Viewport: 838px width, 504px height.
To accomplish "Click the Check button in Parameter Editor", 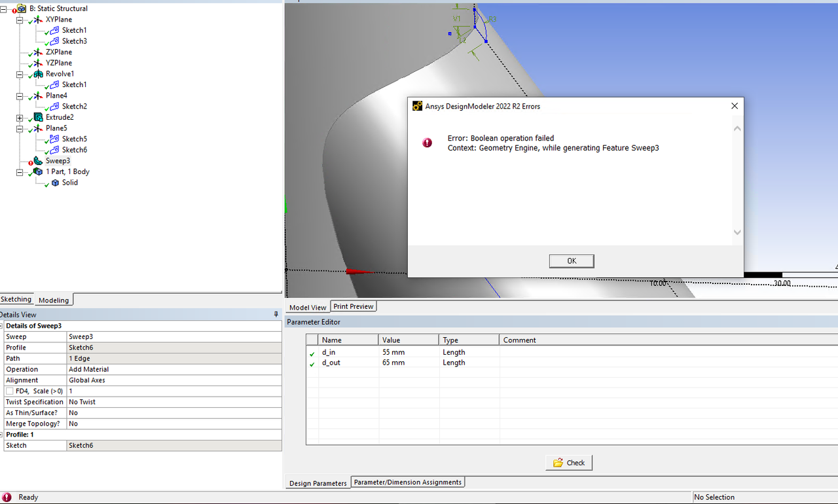I will [x=569, y=463].
